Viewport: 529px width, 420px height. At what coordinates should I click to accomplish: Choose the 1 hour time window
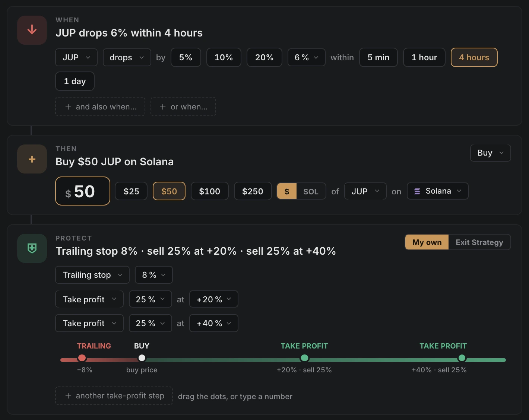(424, 57)
